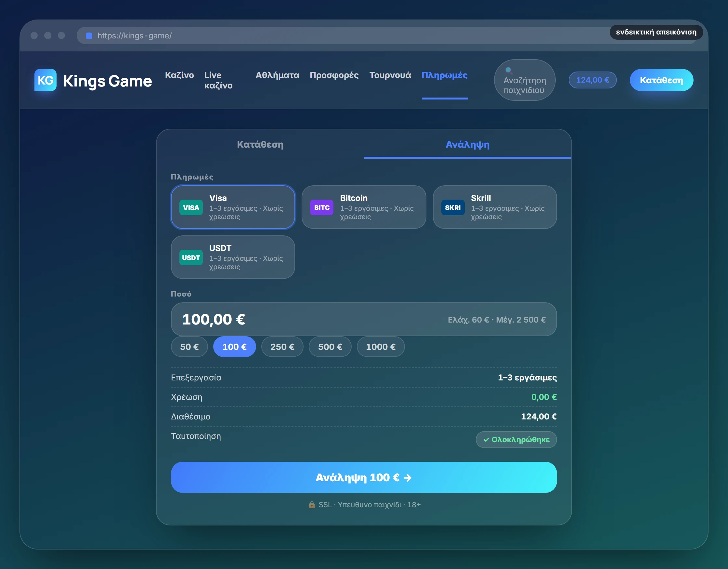Choose the 250 € quick amount
The image size is (728, 569).
click(x=282, y=347)
